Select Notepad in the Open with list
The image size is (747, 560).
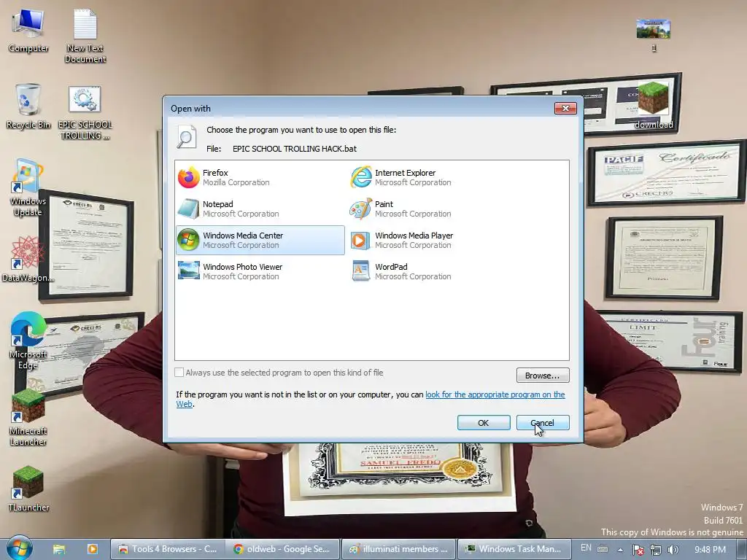coord(260,209)
